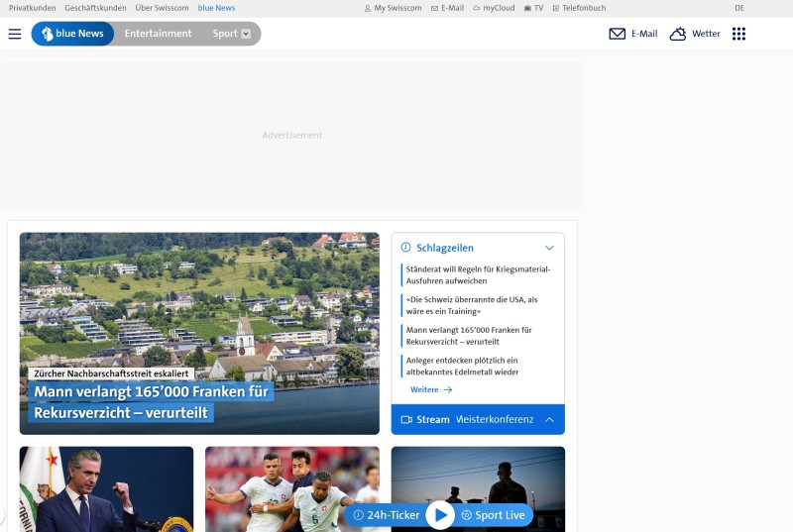Screen dimensions: 793x532
Task: Click the blue News logo button
Action: pos(72,34)
